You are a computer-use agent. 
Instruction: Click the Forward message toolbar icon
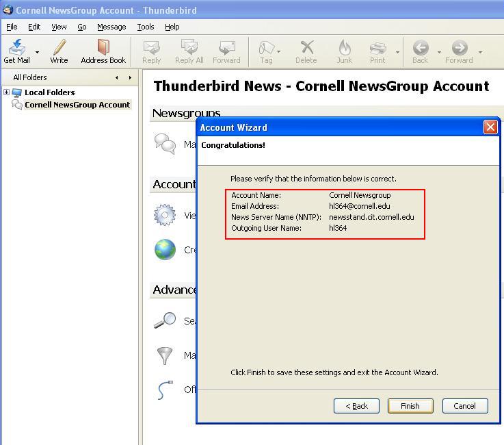tap(226, 47)
